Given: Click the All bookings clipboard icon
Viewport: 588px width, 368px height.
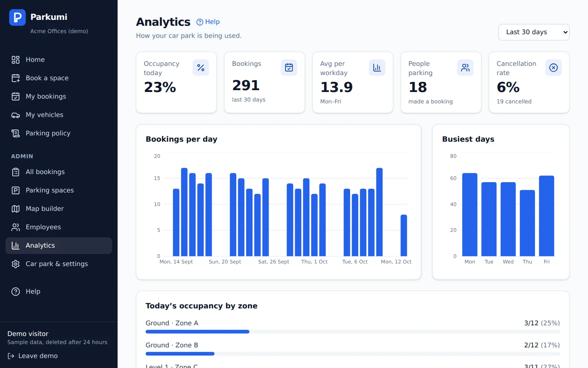Looking at the screenshot, I should [15, 172].
